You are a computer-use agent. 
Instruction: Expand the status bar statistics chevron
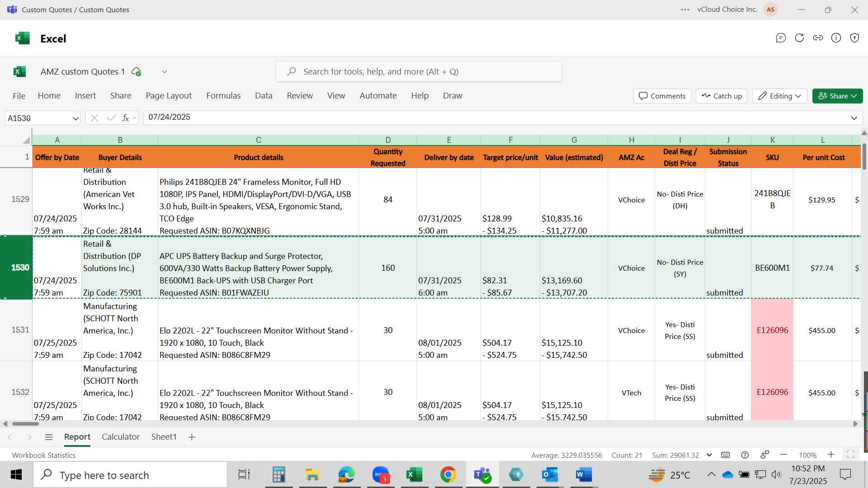pos(709,455)
